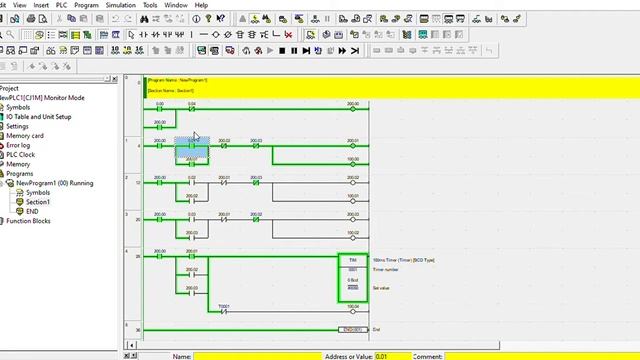The image size is (640, 360).
Task: Select IO Table and Unit Setup
Action: (x=38, y=117)
